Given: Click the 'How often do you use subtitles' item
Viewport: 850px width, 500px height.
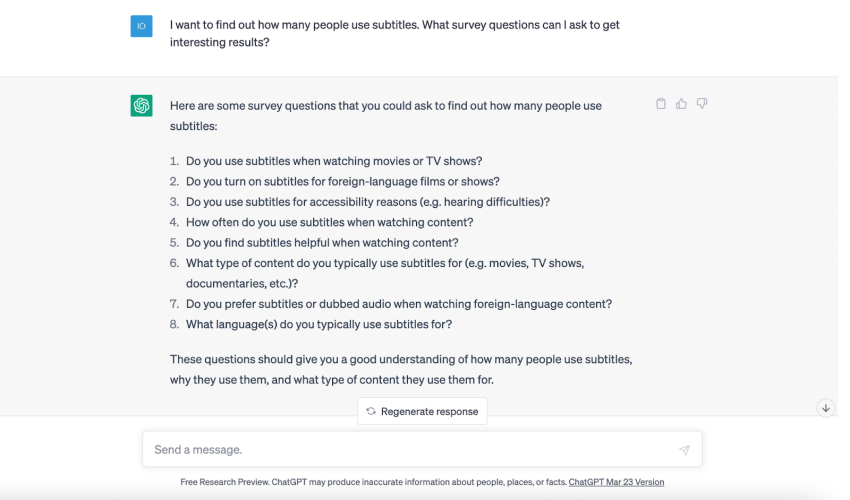Looking at the screenshot, I should (x=330, y=222).
